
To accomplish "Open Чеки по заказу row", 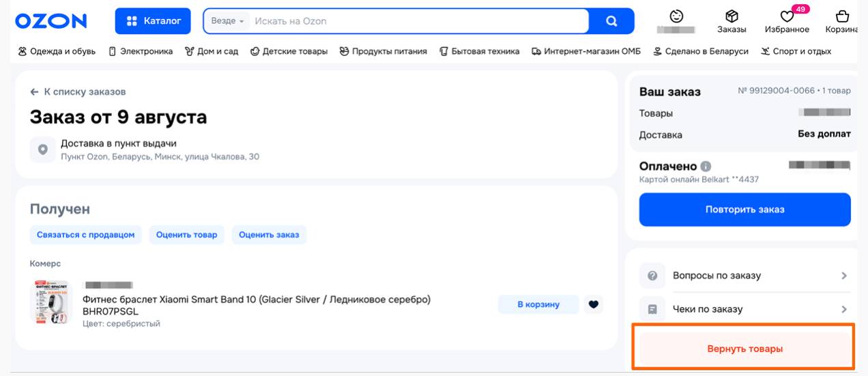I will 744,309.
